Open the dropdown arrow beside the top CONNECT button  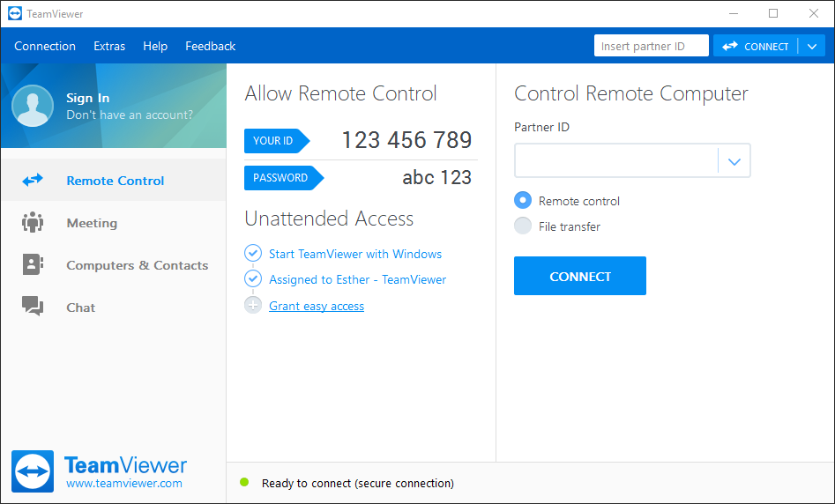coord(812,47)
